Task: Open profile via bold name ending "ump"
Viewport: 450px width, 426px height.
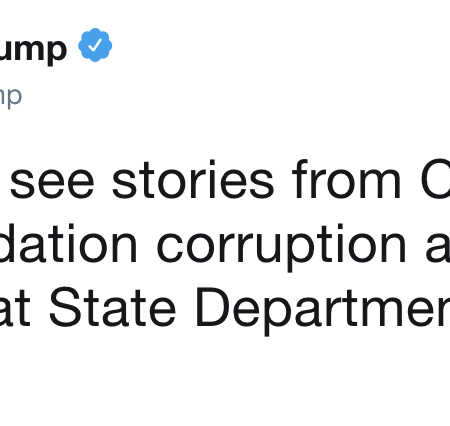Action: (33, 50)
